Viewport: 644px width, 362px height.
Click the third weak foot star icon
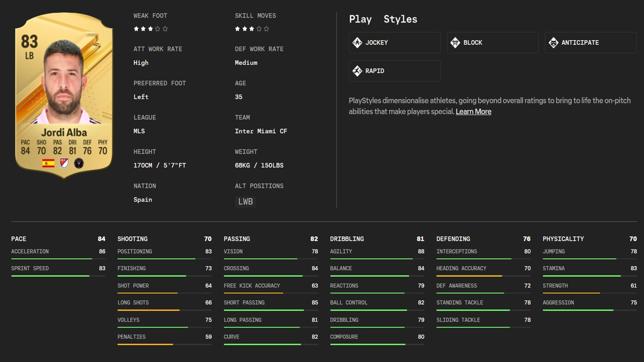click(151, 28)
